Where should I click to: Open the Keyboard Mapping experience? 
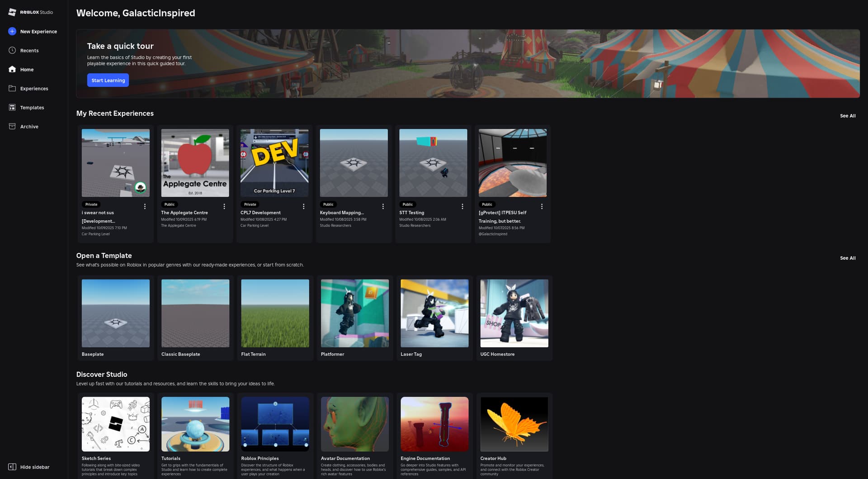click(354, 163)
